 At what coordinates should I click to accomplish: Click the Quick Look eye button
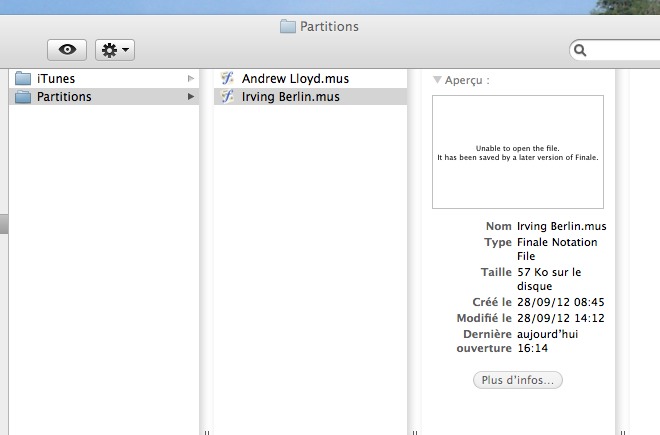pyautogui.click(x=67, y=50)
